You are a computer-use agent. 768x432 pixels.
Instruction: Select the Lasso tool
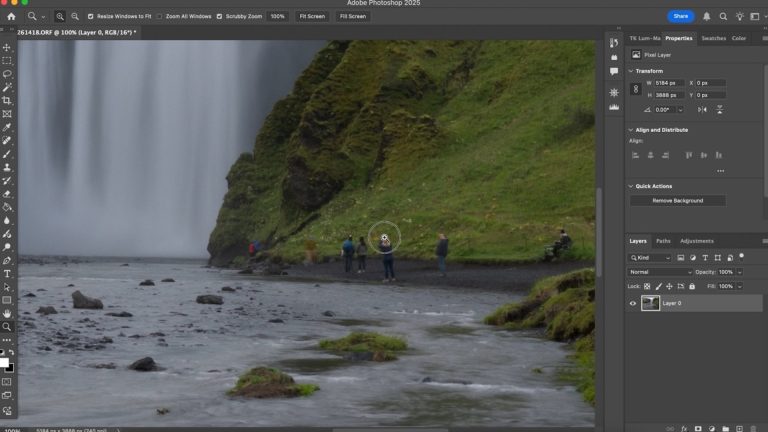click(7, 74)
